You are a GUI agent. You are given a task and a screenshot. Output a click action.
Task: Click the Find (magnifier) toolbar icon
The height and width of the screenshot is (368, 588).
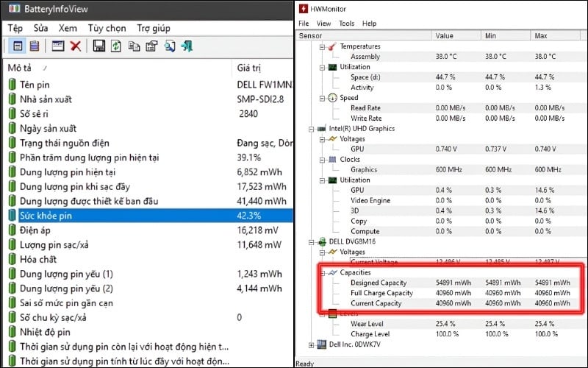(x=170, y=46)
